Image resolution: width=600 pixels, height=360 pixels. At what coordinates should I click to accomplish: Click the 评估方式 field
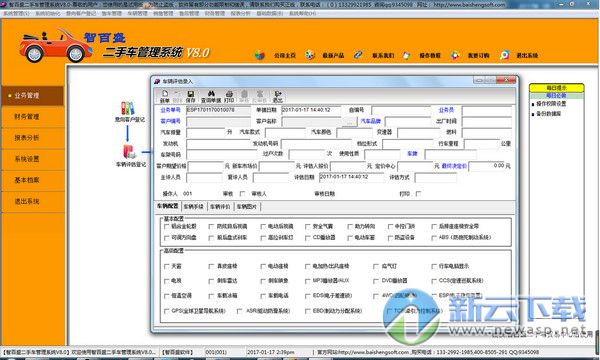click(436, 178)
